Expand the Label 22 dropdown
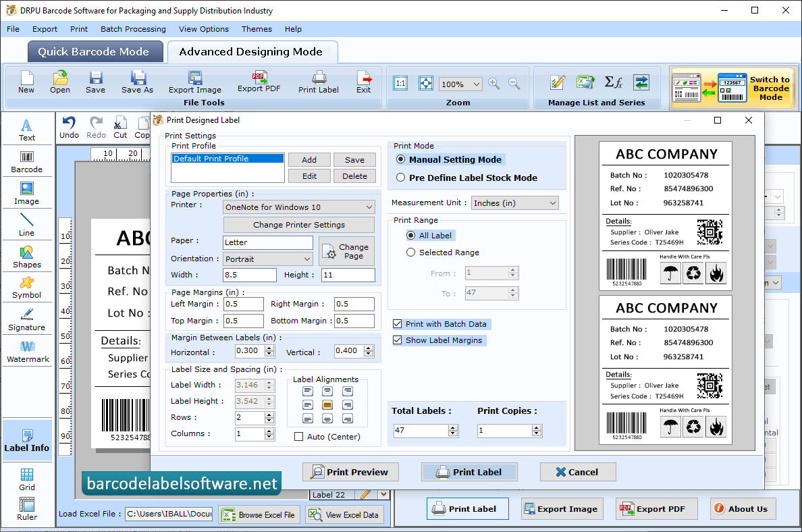Viewport: 802px width, 532px height. tap(383, 494)
